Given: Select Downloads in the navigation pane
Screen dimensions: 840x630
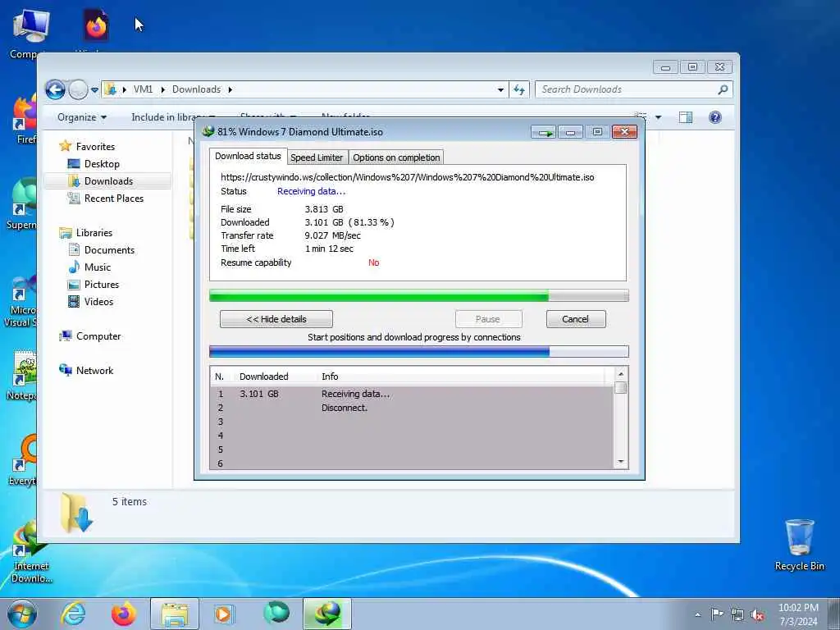Looking at the screenshot, I should coord(108,181).
